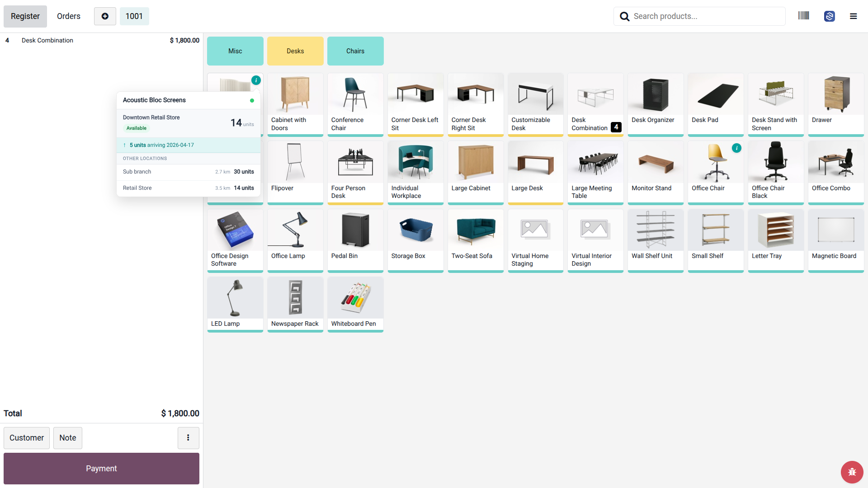
Task: Select the Desk Combination order line
Action: [x=102, y=40]
